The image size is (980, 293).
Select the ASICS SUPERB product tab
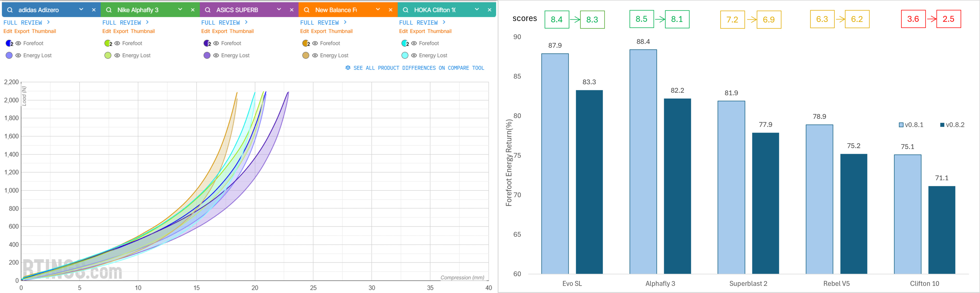click(237, 10)
